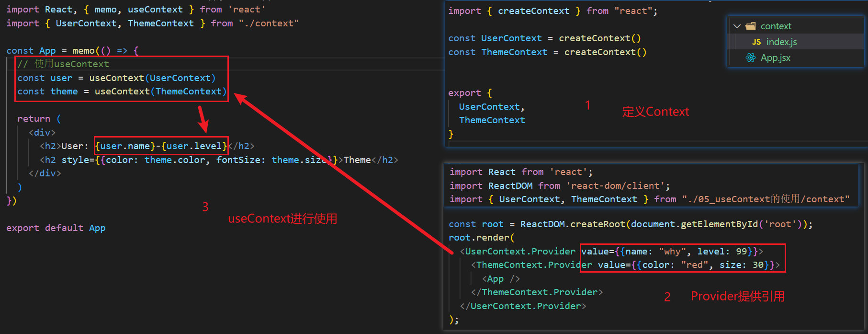Click the closing </UserContext.Provider> tag
Screen dimensions: 868x334
pyautogui.click(x=523, y=306)
